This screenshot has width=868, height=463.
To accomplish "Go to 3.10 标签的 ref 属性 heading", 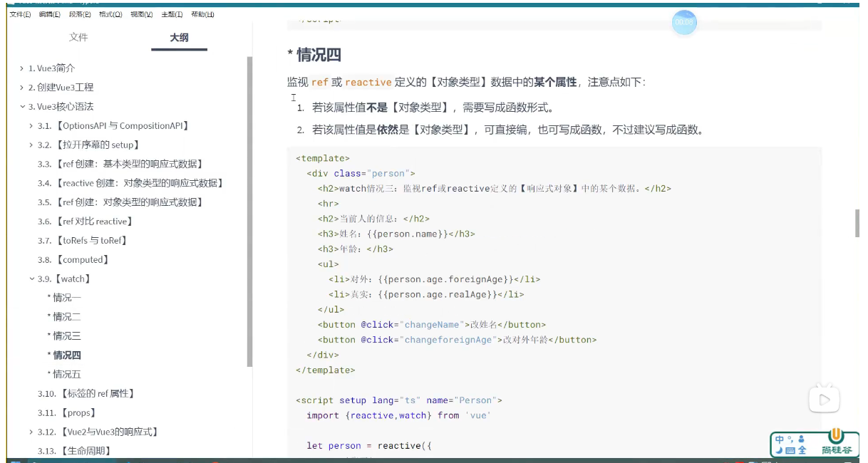I will (x=87, y=394).
